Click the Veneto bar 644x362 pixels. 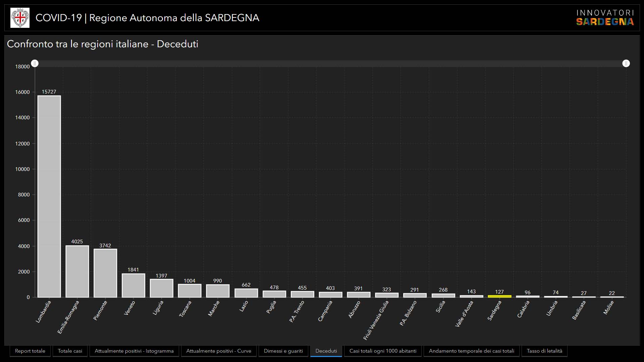(x=133, y=285)
